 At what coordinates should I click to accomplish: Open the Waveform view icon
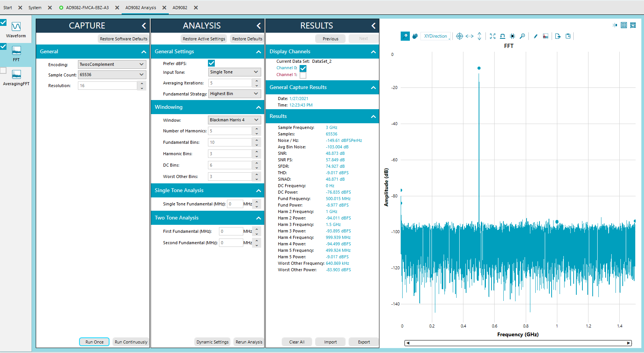(16, 27)
